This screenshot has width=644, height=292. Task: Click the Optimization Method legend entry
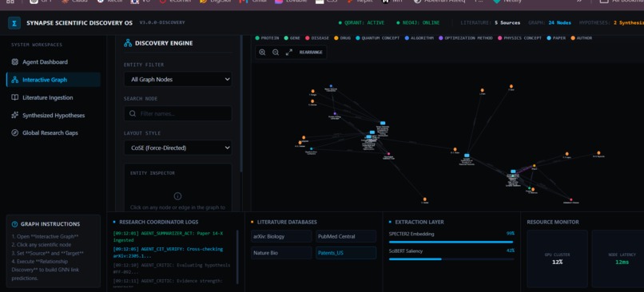pos(466,38)
